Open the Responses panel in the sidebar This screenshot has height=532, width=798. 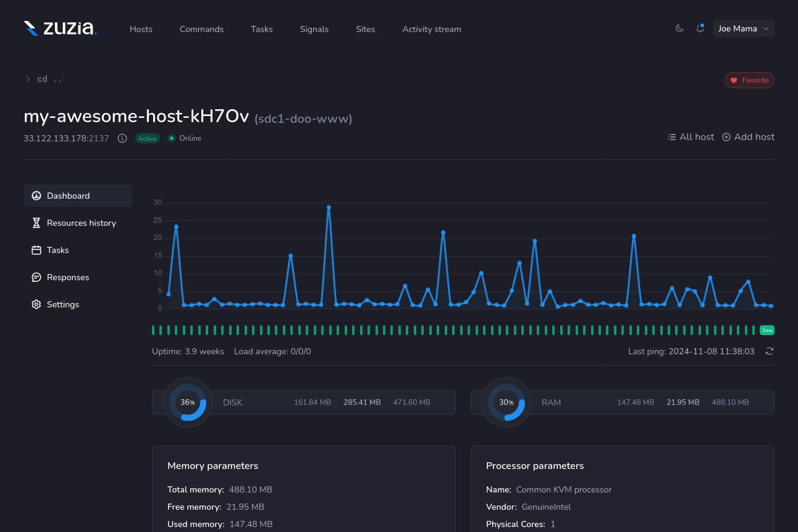coord(68,277)
